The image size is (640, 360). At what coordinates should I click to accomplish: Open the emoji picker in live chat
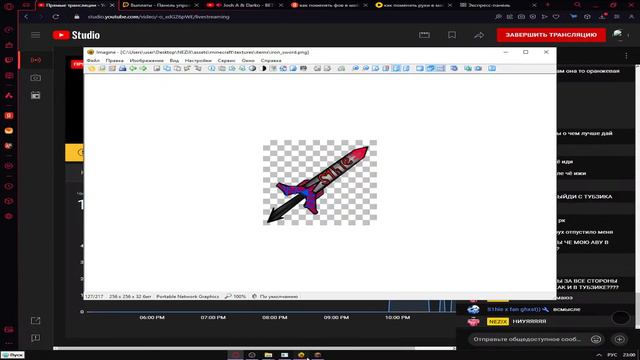point(596,339)
